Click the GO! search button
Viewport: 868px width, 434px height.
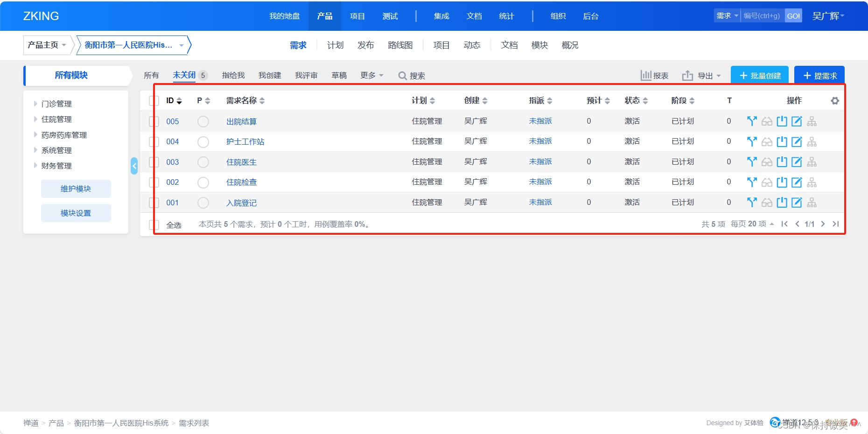pos(793,15)
